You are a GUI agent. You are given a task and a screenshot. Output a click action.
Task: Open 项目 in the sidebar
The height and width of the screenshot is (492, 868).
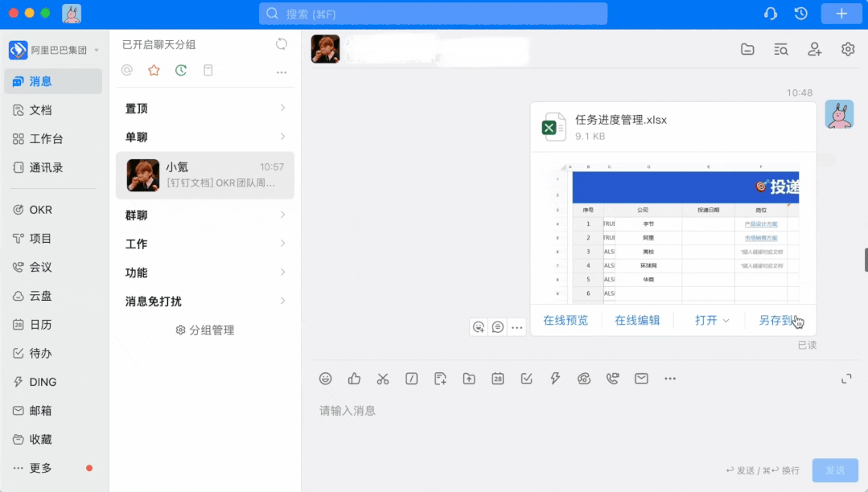click(53, 239)
